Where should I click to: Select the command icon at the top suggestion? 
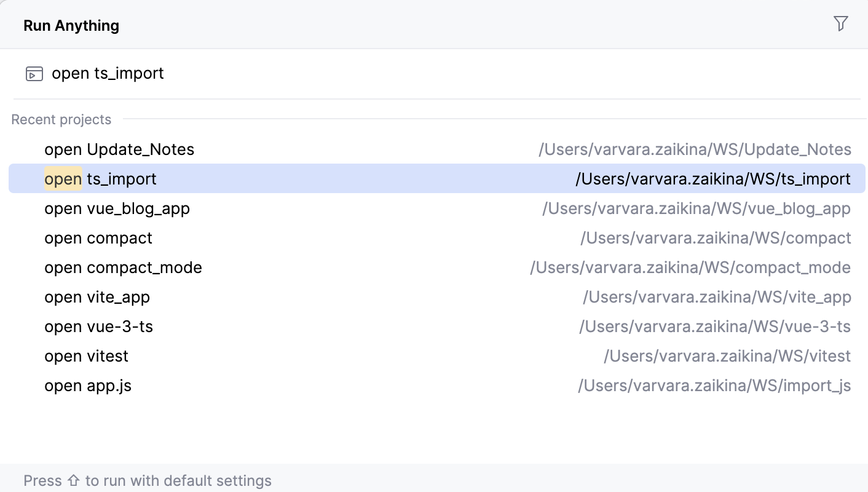pyautogui.click(x=34, y=73)
